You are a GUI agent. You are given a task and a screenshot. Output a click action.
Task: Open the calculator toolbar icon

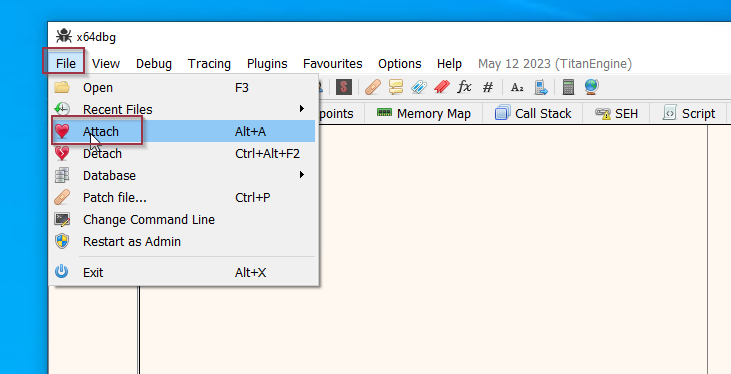[x=568, y=87]
